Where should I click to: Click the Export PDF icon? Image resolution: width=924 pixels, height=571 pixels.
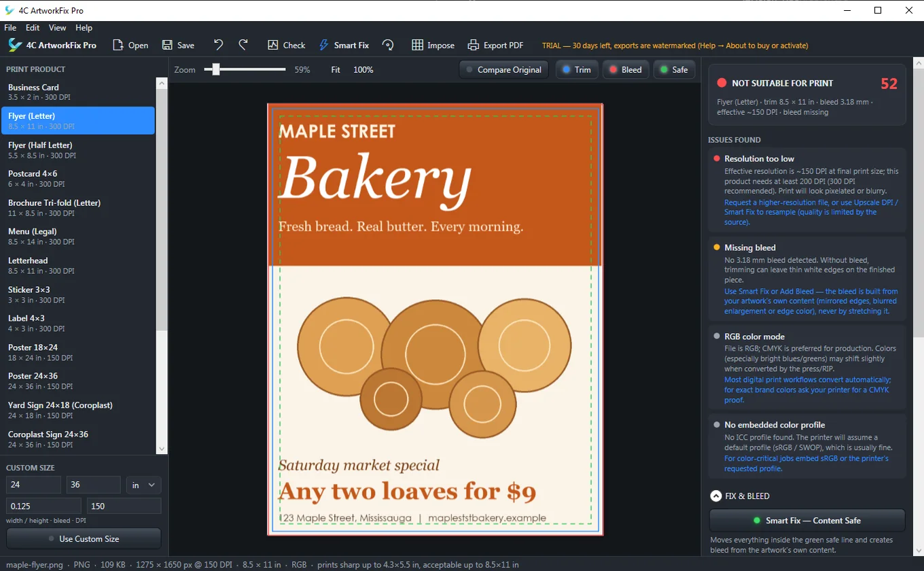pyautogui.click(x=474, y=46)
